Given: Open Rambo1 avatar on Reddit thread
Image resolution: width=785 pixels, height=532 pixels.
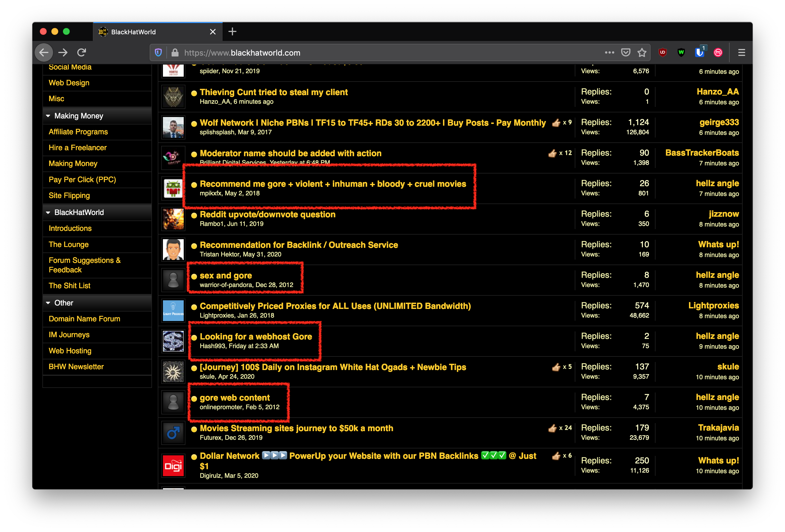Looking at the screenshot, I should 173,219.
